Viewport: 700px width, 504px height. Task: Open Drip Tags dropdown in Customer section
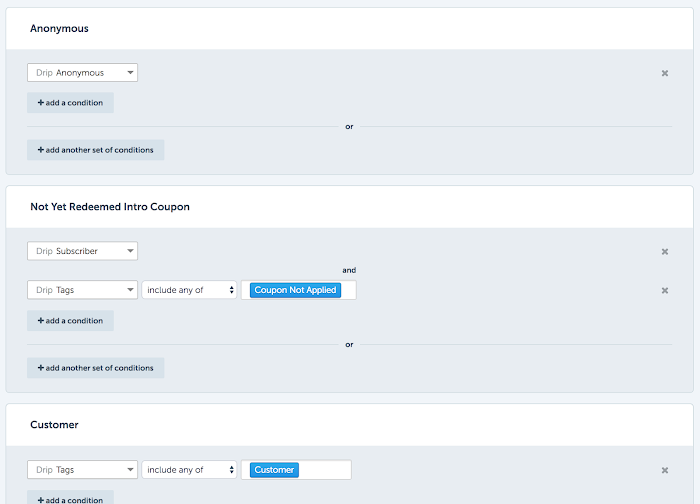[83, 470]
